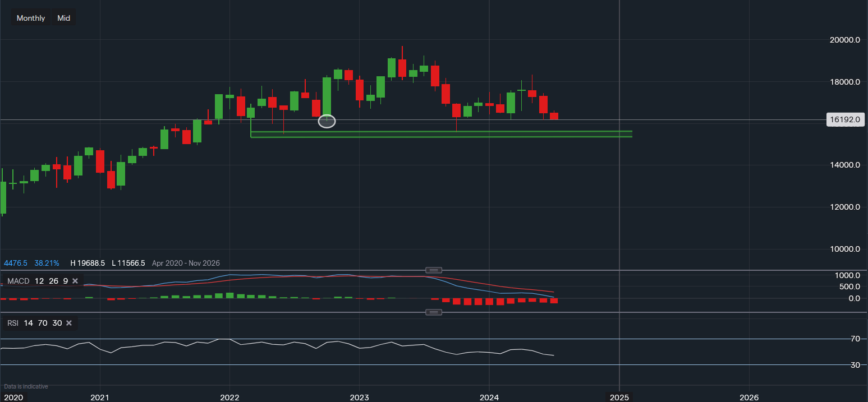Select the white circle annotation on the chart
The height and width of the screenshot is (402, 868).
(x=327, y=121)
